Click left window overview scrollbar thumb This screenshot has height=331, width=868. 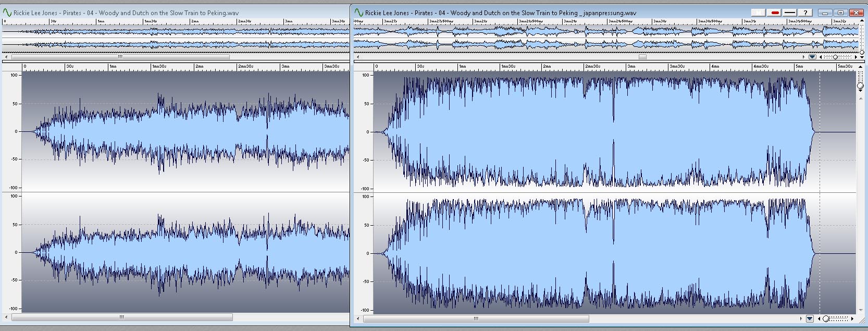pyautogui.click(x=120, y=56)
